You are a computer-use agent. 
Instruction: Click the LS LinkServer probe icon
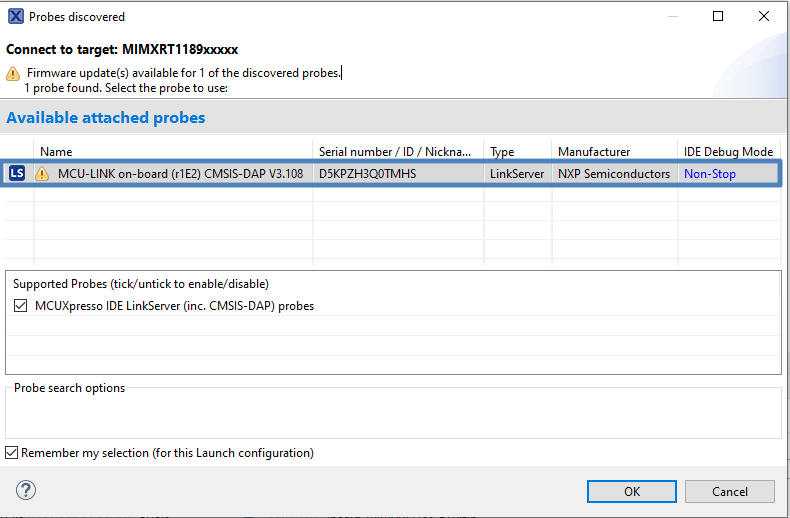tap(16, 173)
